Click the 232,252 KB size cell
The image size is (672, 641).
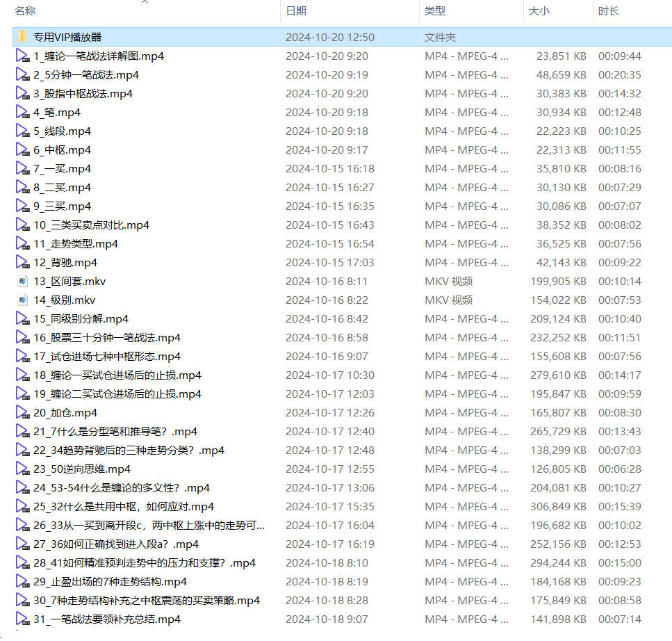point(559,337)
